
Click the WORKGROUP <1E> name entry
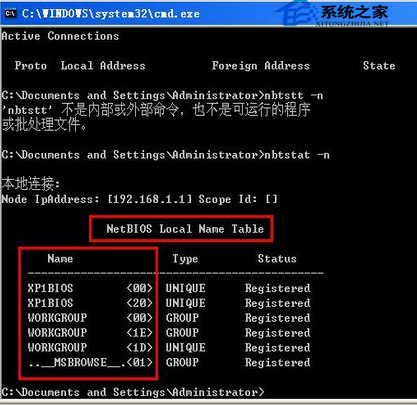tap(90, 333)
